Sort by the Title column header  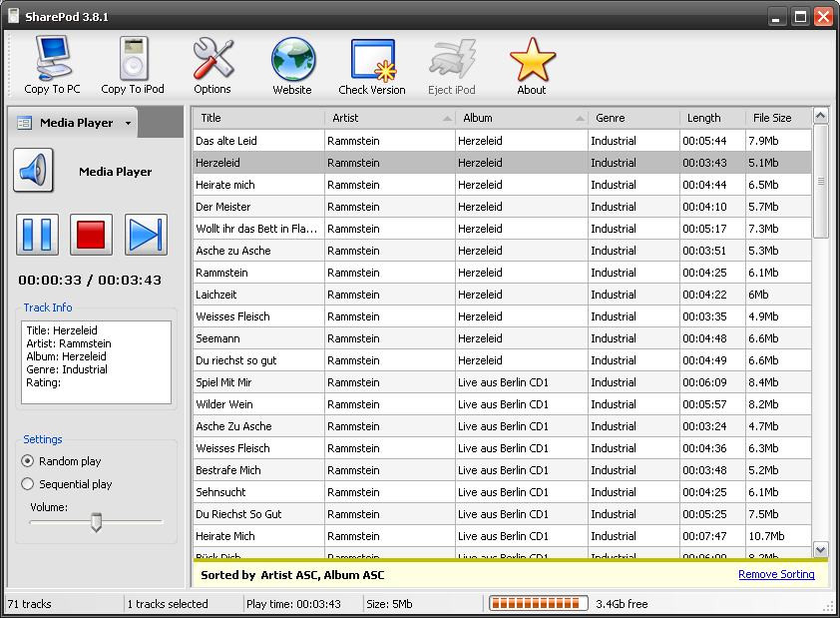coord(257,118)
